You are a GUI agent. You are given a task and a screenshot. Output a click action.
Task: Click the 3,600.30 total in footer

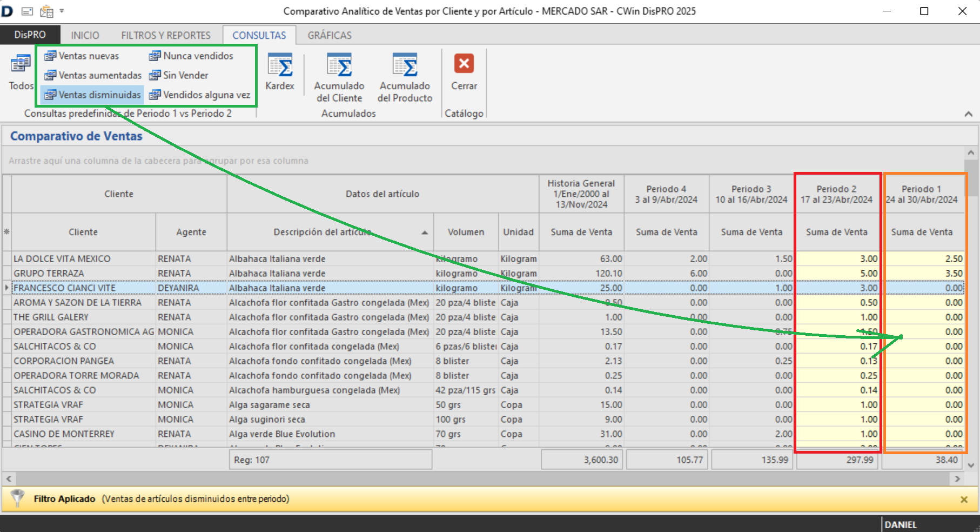[x=582, y=460]
